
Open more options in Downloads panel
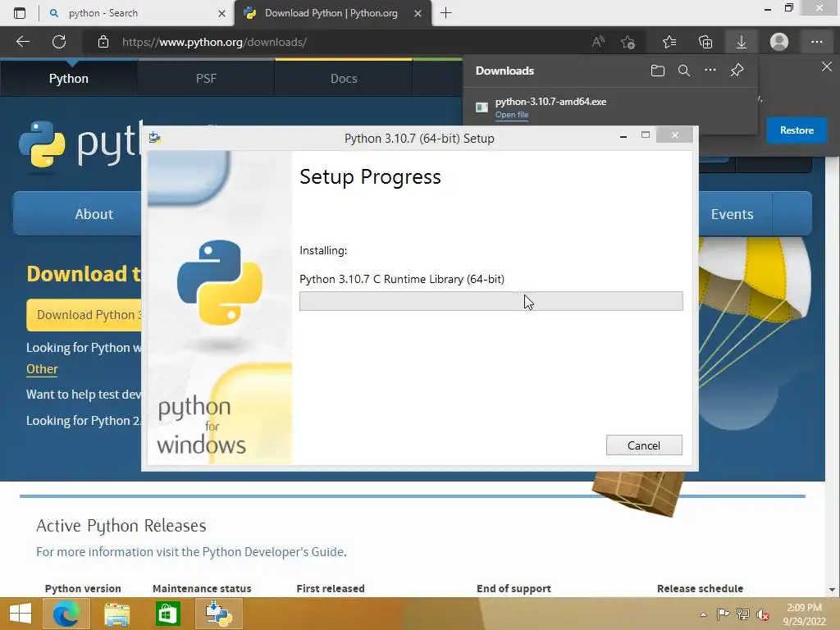coord(710,71)
